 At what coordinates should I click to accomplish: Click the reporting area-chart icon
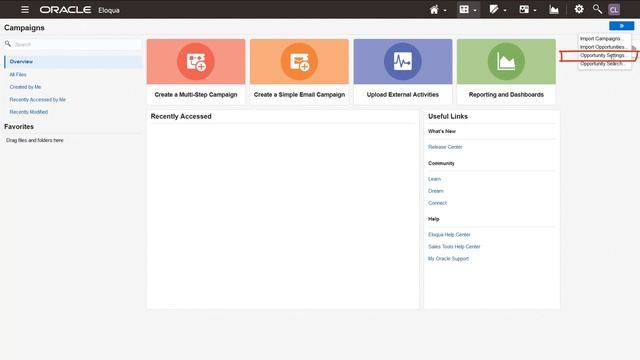506,62
